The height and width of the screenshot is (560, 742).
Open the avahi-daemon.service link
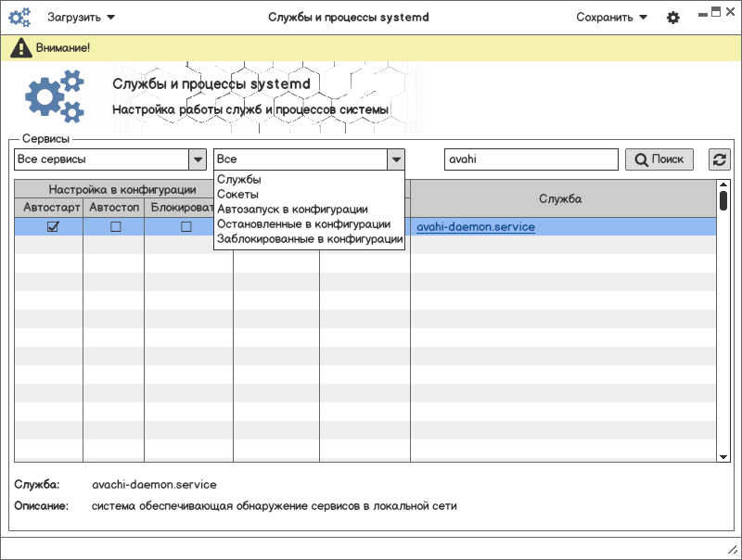click(x=475, y=226)
